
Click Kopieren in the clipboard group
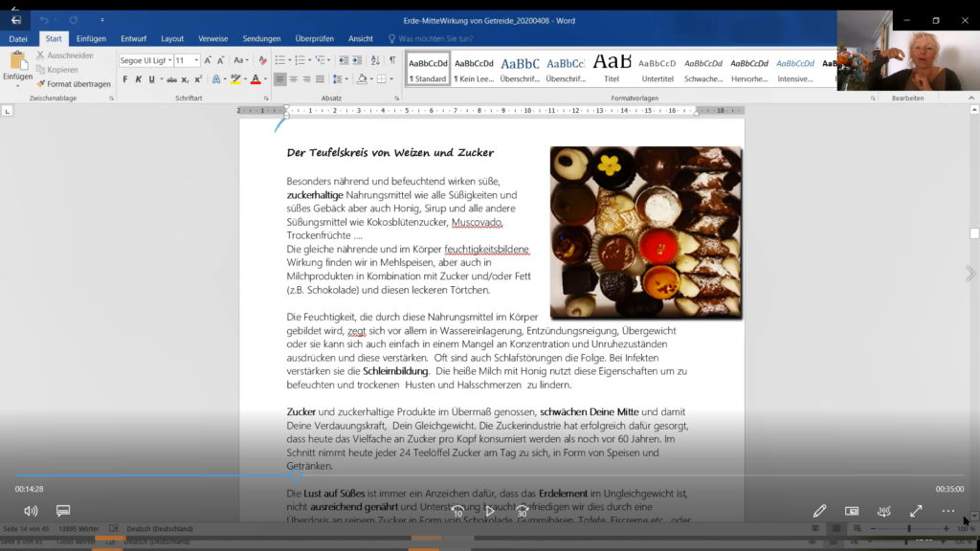click(x=57, y=70)
